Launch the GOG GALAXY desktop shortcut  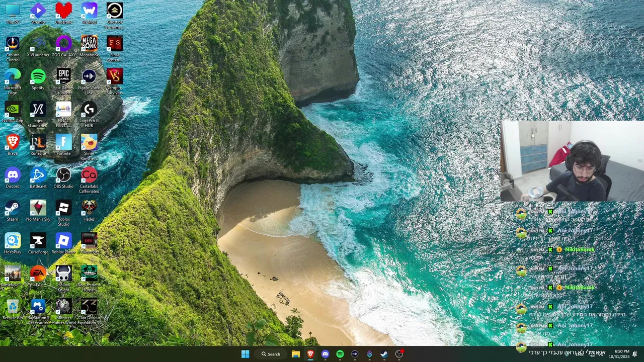click(63, 46)
